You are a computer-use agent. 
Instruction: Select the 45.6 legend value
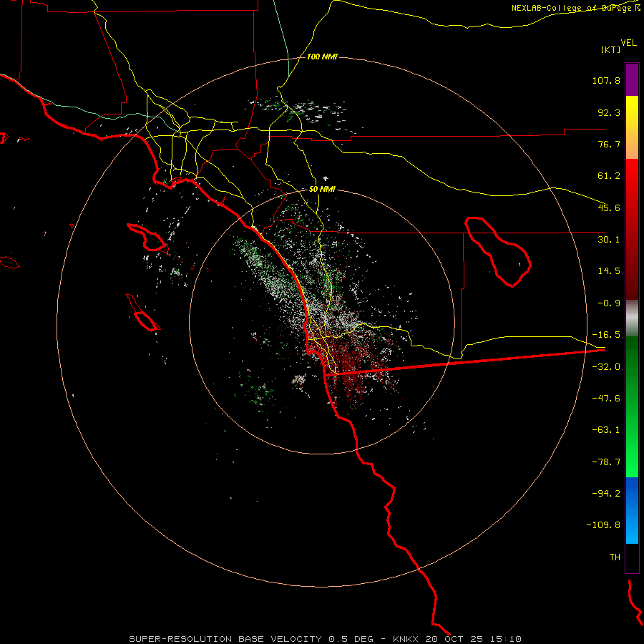click(609, 208)
